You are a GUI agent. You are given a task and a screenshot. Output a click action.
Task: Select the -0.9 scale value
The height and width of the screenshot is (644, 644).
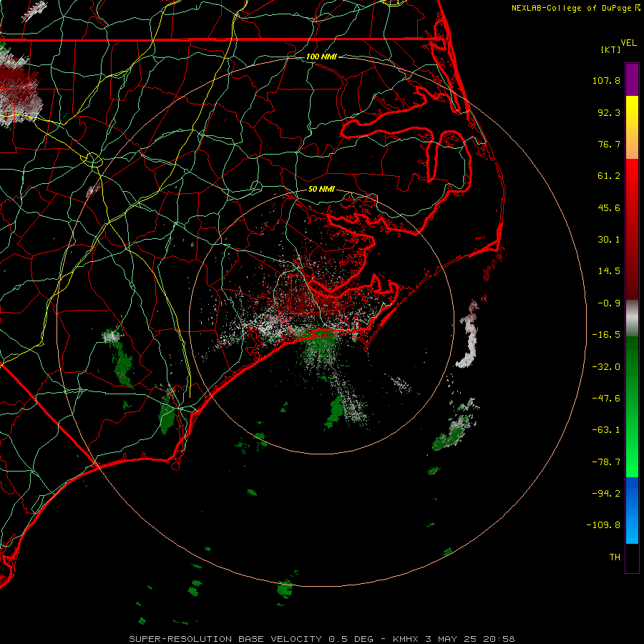[x=609, y=303]
